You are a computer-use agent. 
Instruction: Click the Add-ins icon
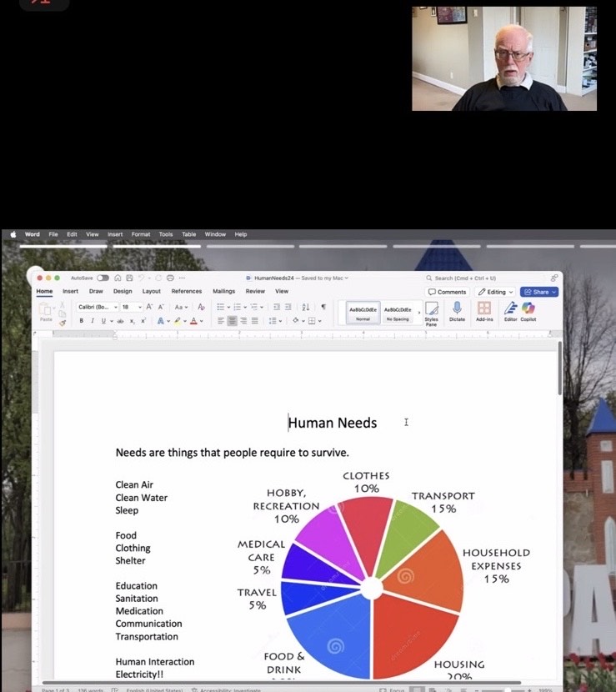point(484,310)
